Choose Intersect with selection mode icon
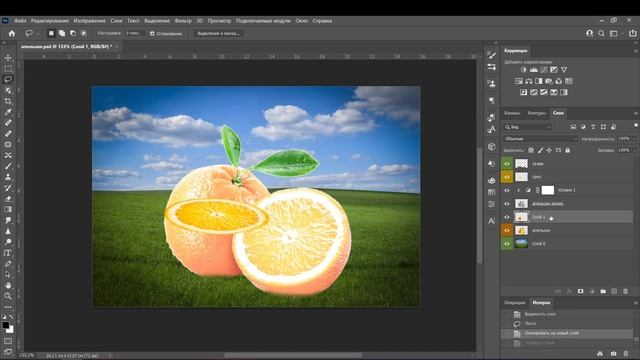The width and height of the screenshot is (640, 360). [84, 33]
